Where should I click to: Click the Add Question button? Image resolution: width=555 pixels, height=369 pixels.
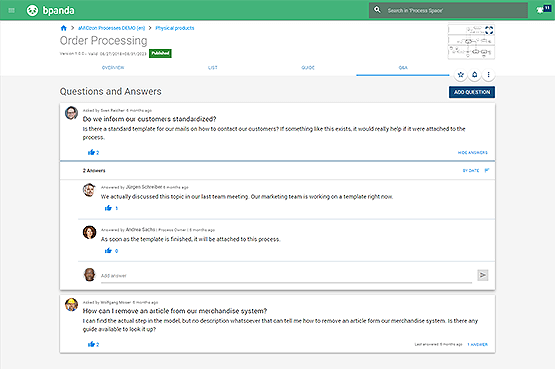pos(472,92)
